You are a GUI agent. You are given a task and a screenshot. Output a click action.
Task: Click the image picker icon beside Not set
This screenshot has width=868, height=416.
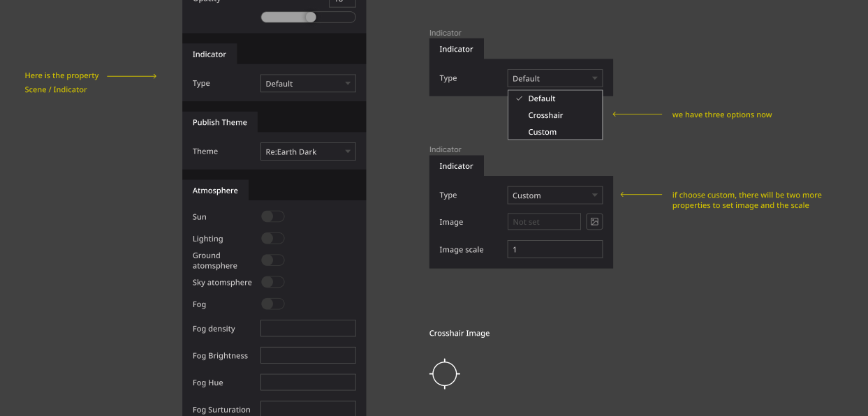coord(594,221)
